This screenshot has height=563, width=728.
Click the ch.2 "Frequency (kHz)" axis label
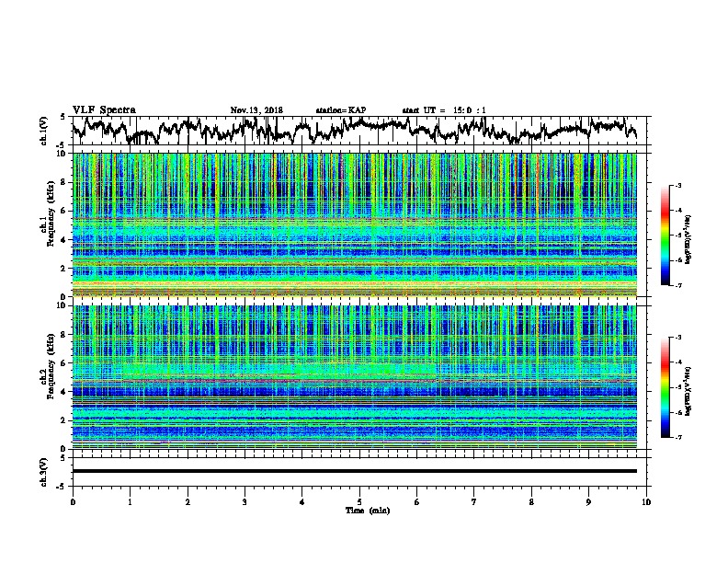[51, 366]
